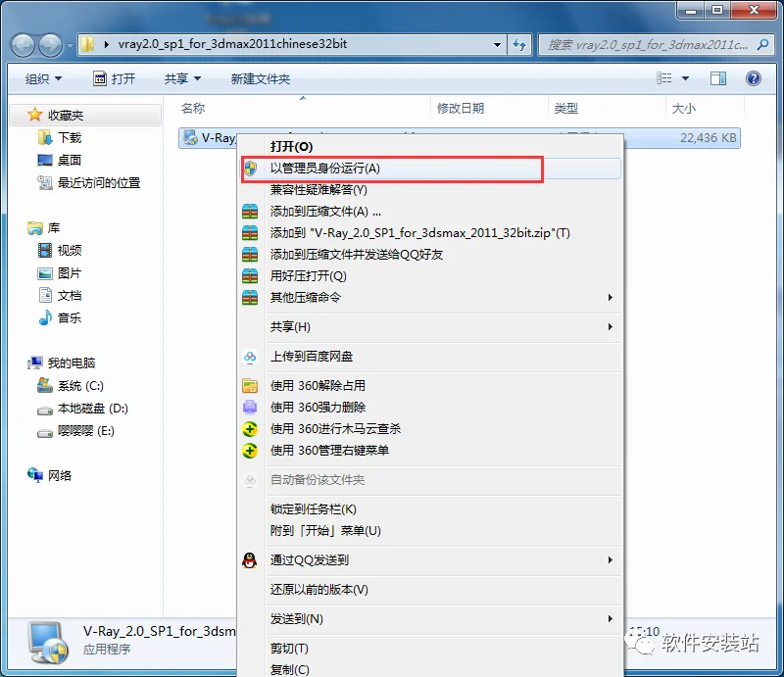This screenshot has height=677, width=784.
Task: Open the 共享 toolbar dropdown
Action: click(x=182, y=78)
